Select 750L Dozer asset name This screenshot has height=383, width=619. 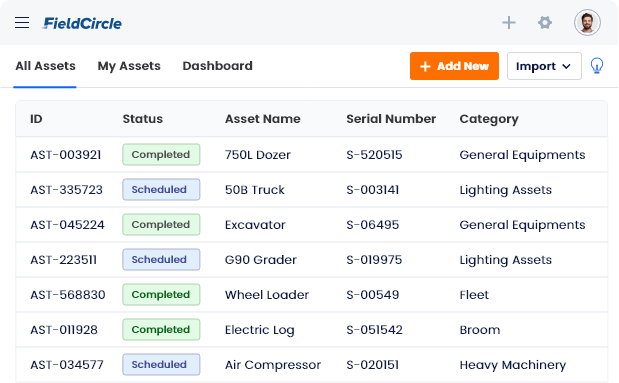point(258,155)
